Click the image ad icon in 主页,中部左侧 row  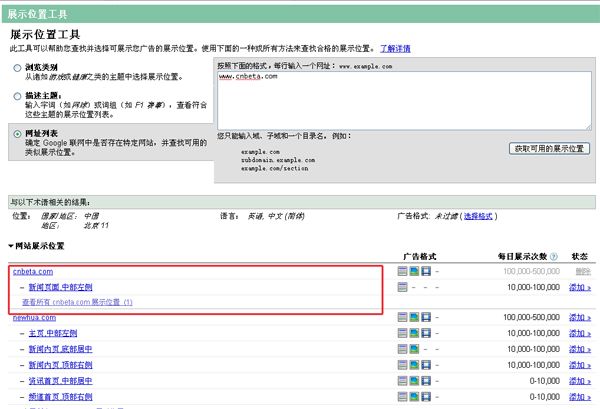coord(414,332)
